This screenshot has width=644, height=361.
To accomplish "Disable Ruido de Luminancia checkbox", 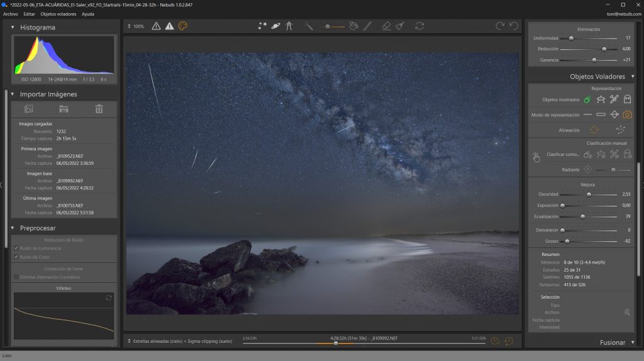I will (x=16, y=248).
